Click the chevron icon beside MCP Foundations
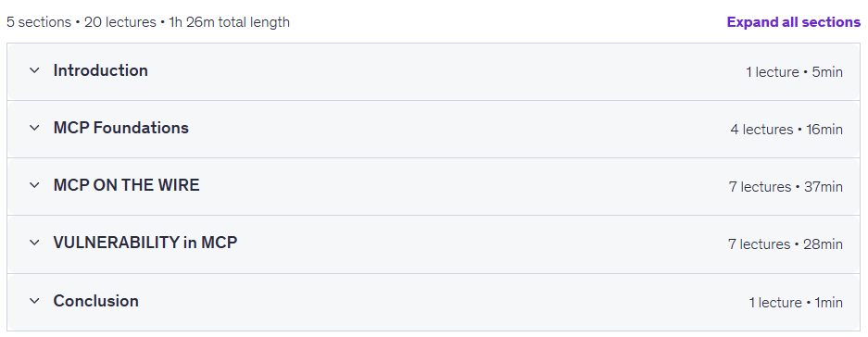 (34, 128)
